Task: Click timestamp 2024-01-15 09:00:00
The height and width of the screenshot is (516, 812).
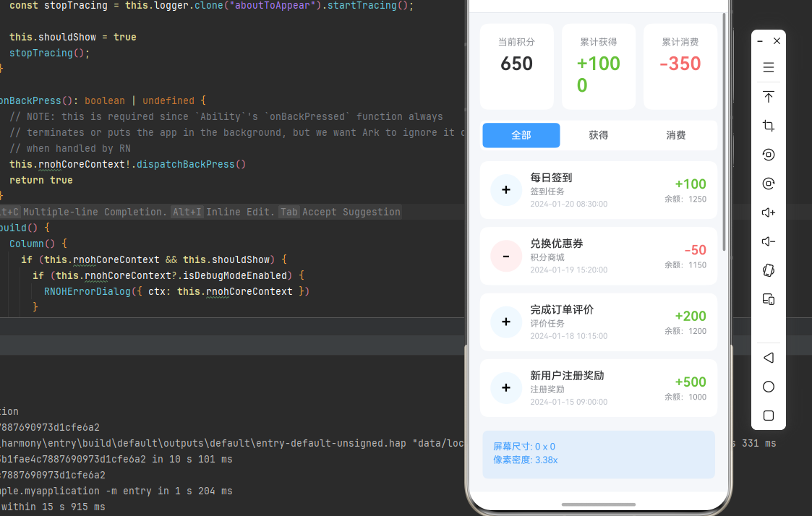Action: pyautogui.click(x=568, y=402)
